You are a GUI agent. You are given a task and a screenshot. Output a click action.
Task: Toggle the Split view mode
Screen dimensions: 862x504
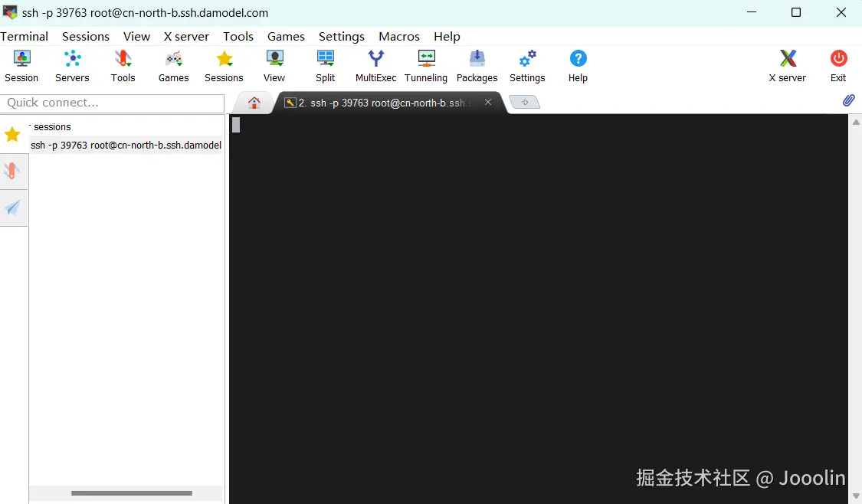[x=326, y=65]
